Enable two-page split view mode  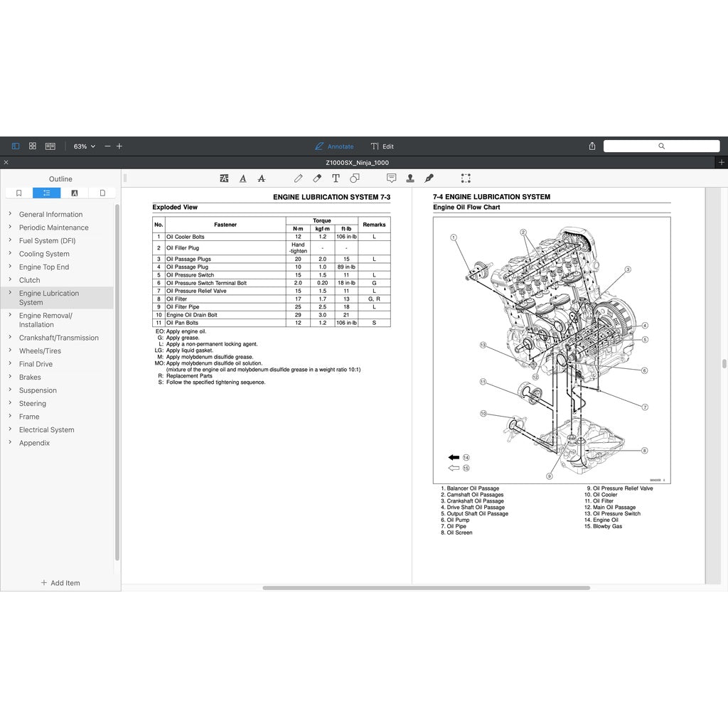(50, 146)
